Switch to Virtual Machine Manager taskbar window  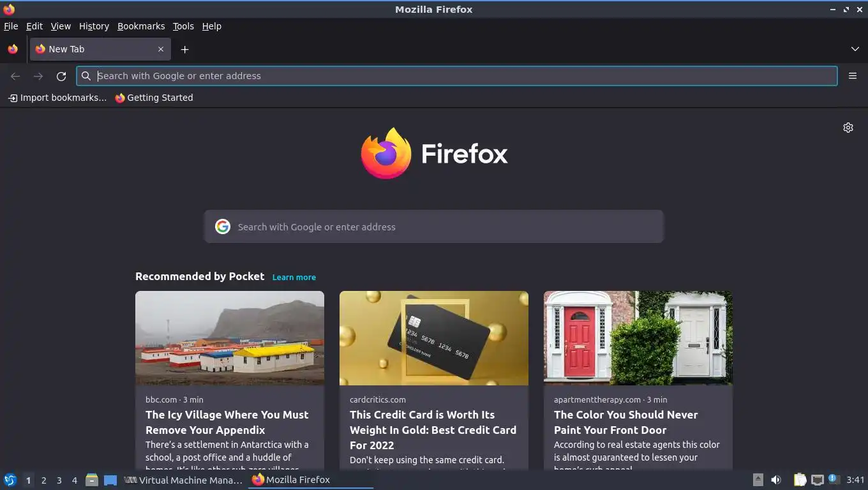tap(184, 480)
